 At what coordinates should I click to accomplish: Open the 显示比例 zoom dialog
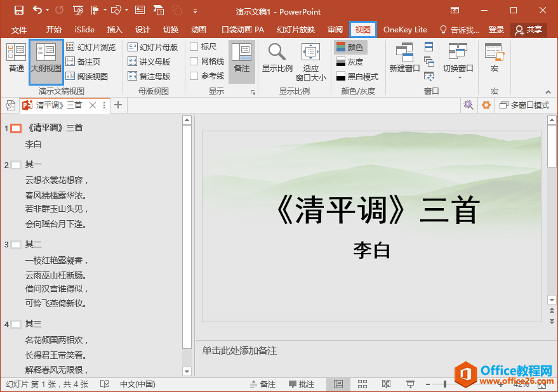tap(277, 56)
